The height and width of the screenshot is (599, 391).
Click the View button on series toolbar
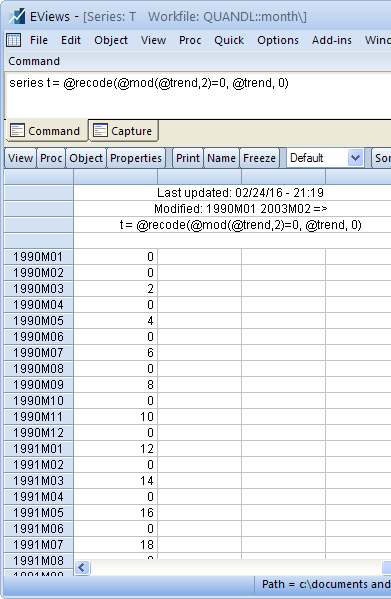tap(21, 158)
